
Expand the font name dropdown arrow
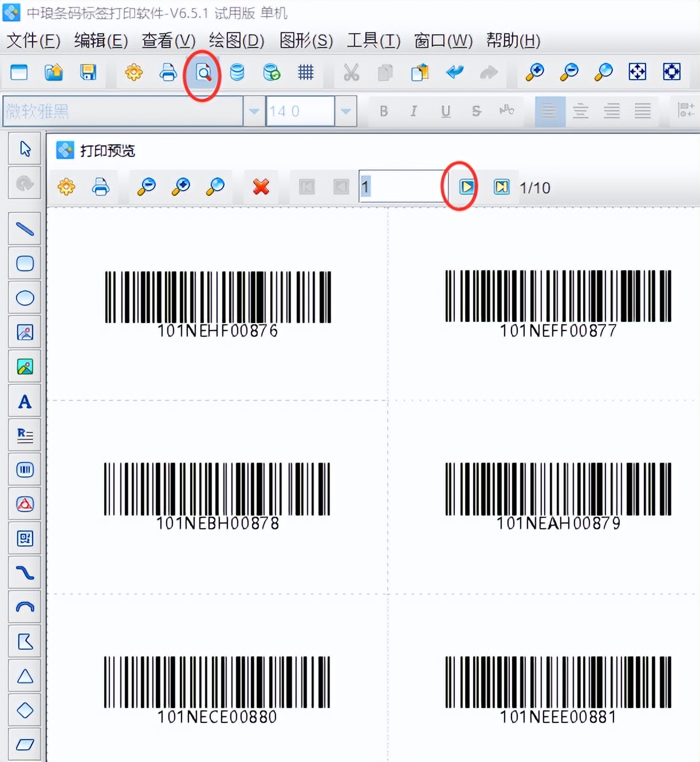pos(254,111)
